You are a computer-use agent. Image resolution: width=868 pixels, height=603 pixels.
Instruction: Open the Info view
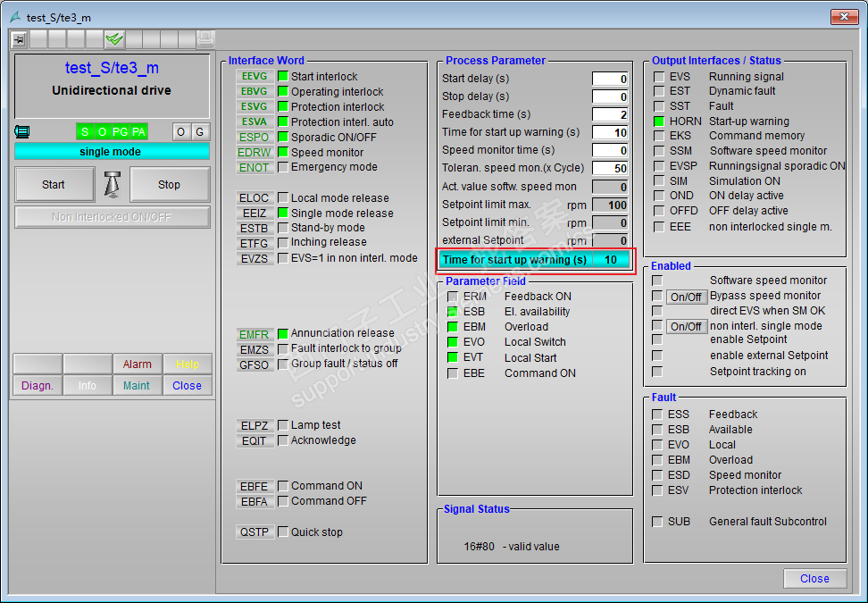coord(88,385)
